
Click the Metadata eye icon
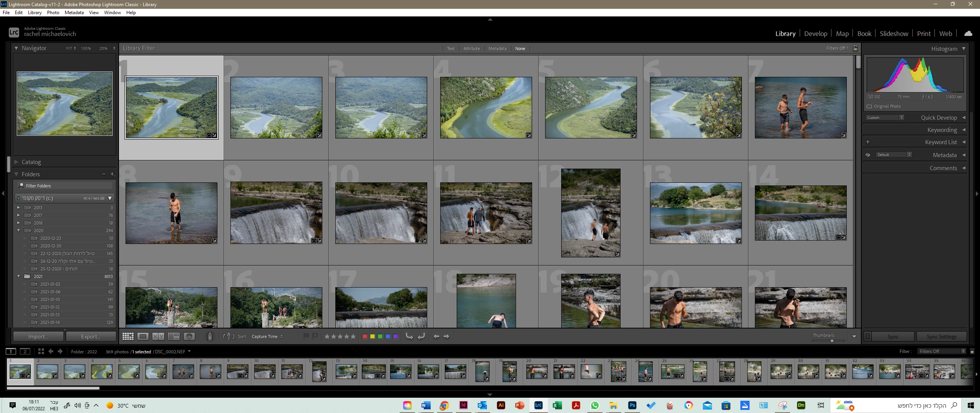(x=868, y=155)
